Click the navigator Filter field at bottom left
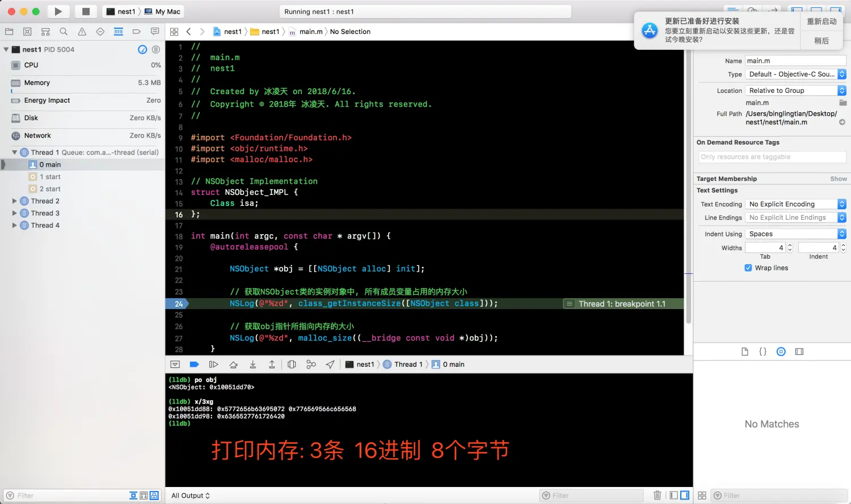 point(65,495)
